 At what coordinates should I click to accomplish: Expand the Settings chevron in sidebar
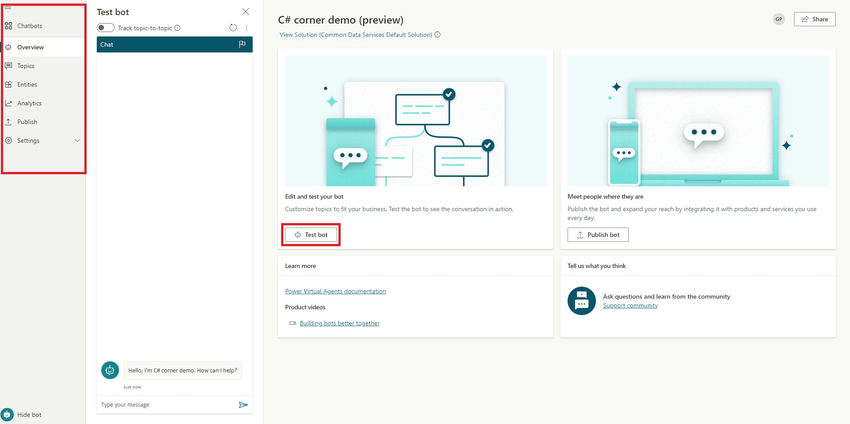click(x=77, y=140)
